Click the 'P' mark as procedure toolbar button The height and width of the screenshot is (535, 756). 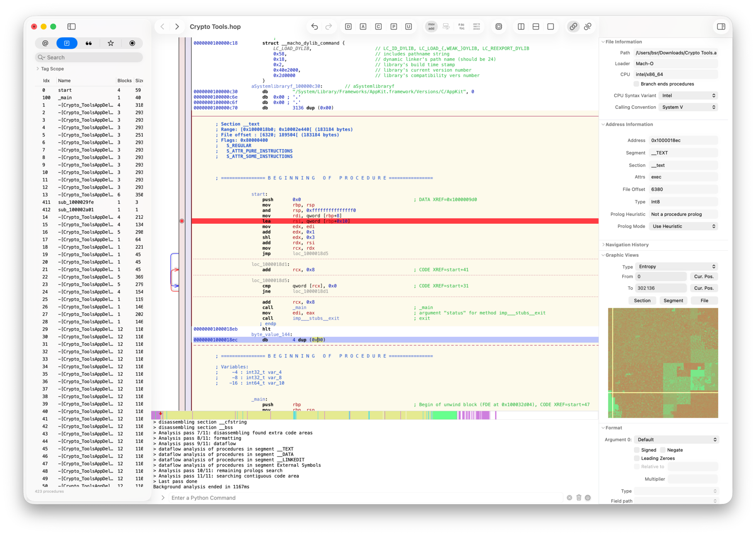tap(393, 27)
